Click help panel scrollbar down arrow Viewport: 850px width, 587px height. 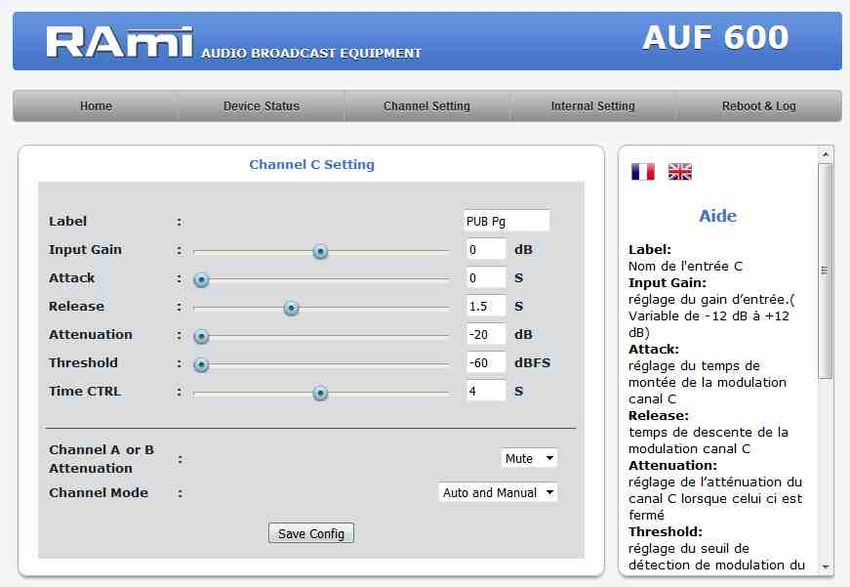click(826, 567)
